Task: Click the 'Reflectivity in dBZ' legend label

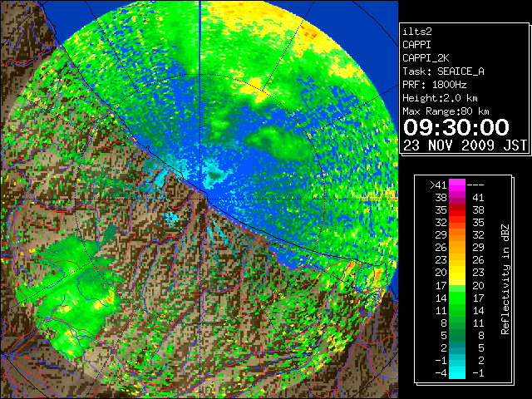Action: tap(505, 279)
